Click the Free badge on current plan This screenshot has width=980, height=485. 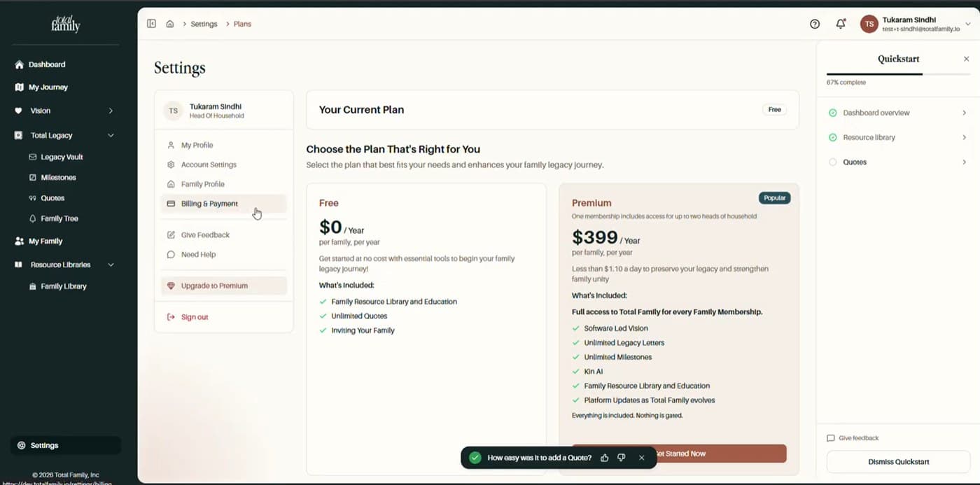tap(774, 110)
